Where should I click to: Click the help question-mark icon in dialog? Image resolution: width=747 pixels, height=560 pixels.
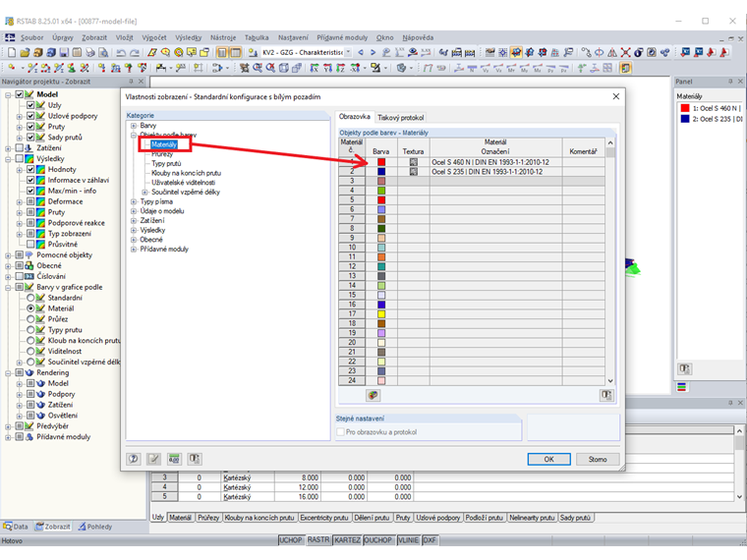click(x=134, y=459)
